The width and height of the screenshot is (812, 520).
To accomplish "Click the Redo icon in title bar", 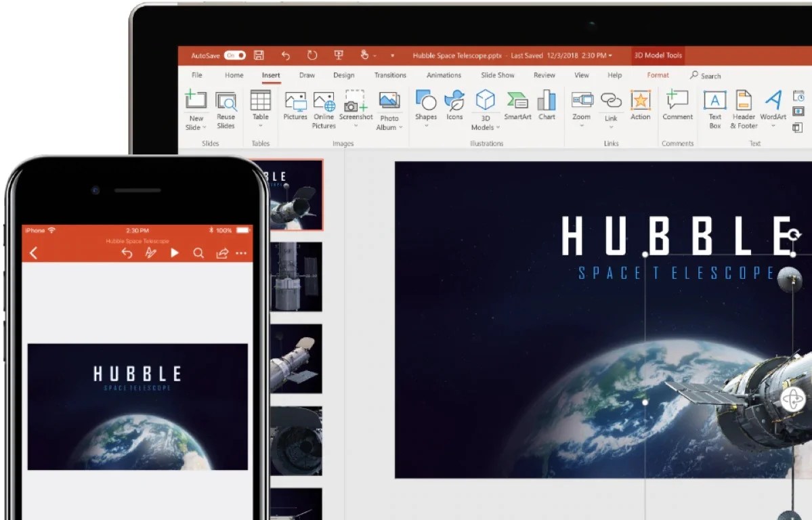I will (312, 55).
